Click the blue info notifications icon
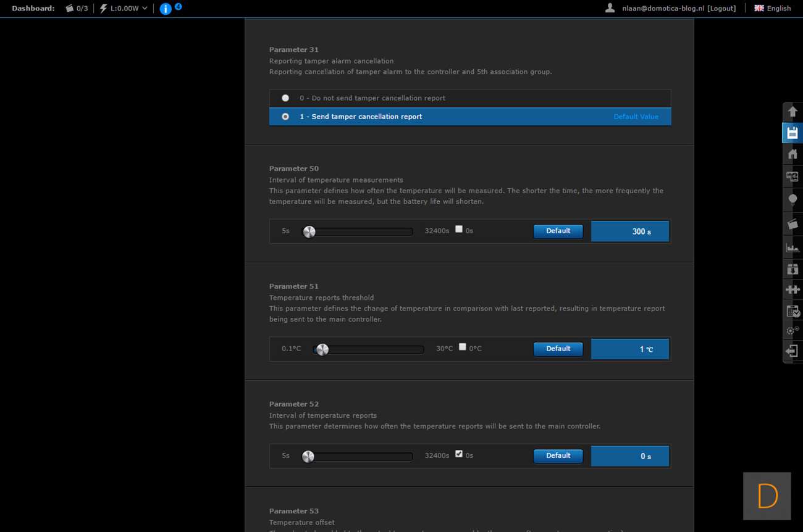This screenshot has height=532, width=803. (x=166, y=9)
